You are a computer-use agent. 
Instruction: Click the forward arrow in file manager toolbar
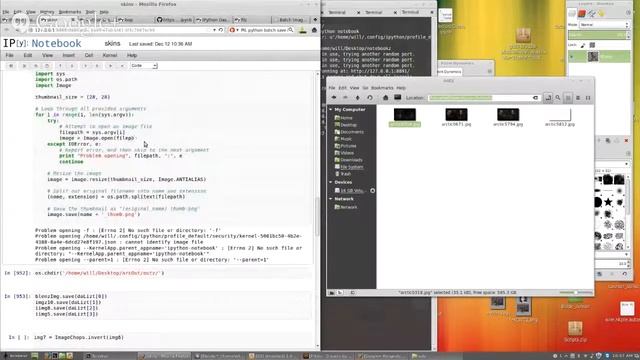click(x=345, y=98)
